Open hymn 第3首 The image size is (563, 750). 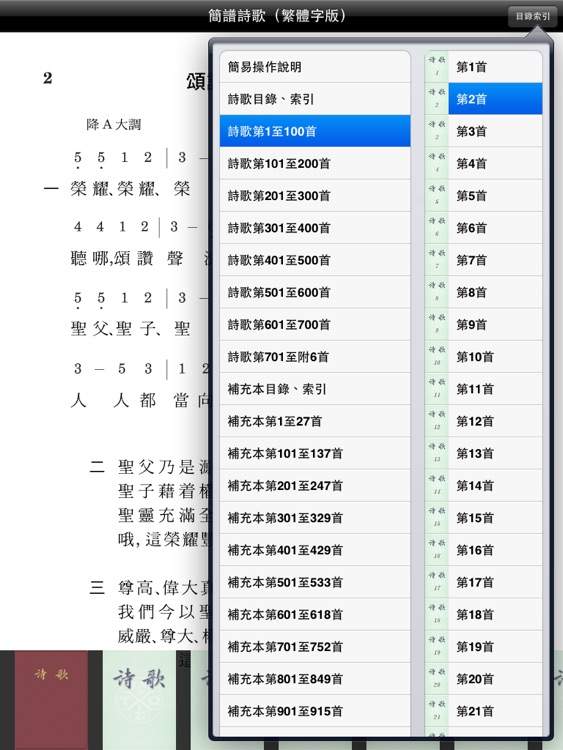pos(484,131)
